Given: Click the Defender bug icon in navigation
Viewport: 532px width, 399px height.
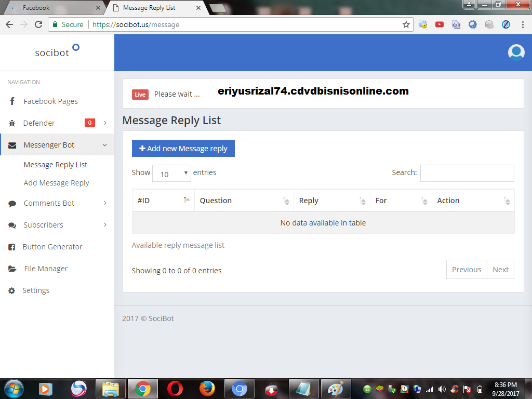Looking at the screenshot, I should click(11, 123).
